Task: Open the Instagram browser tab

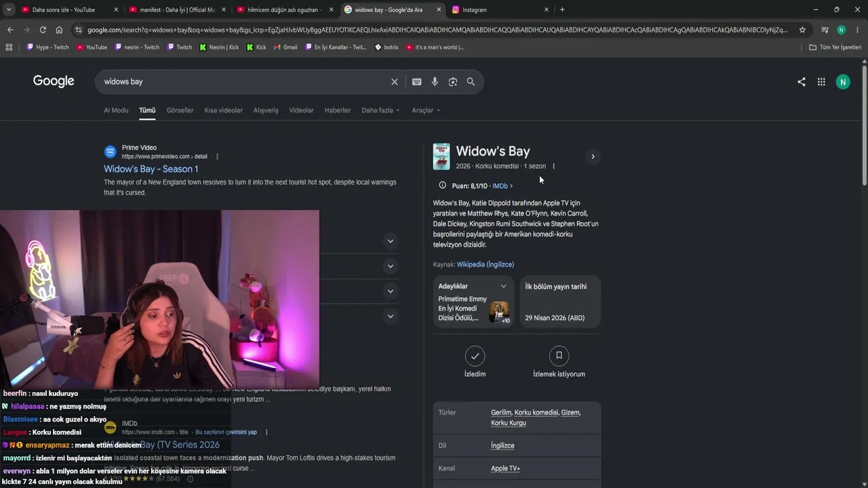Action: pos(500,9)
